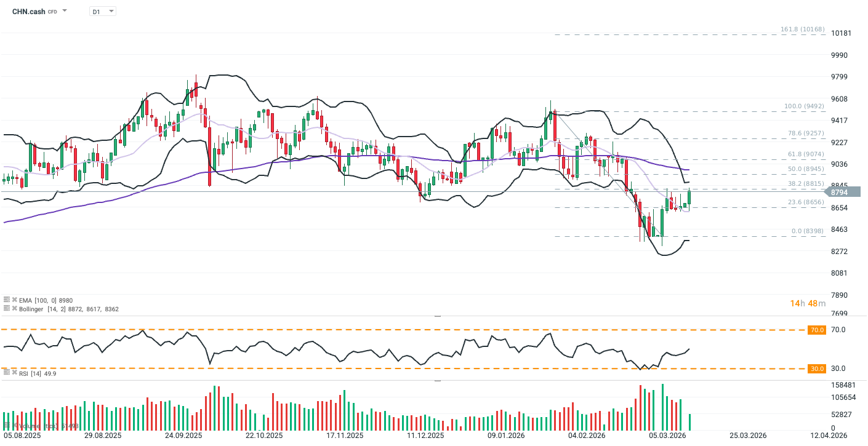The image size is (868, 446).
Task: Open Bollinger indicator settings icon
Action: 6,308
